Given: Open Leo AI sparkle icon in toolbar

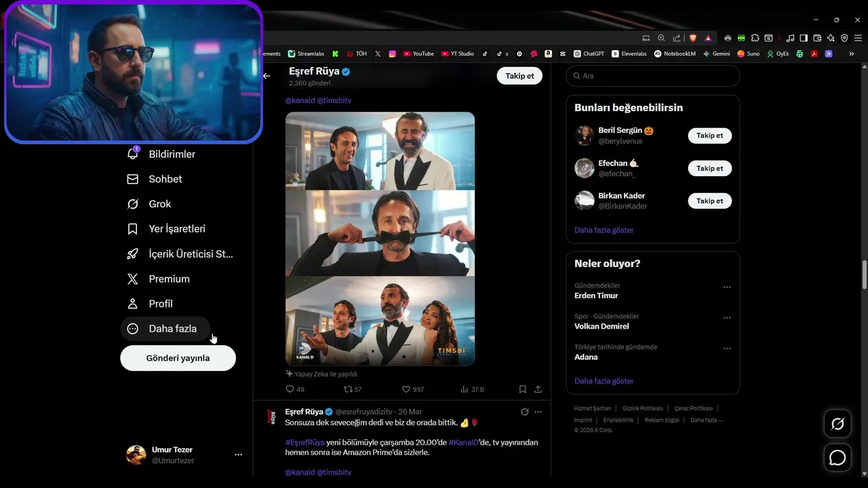Looking at the screenshot, I should tap(831, 38).
